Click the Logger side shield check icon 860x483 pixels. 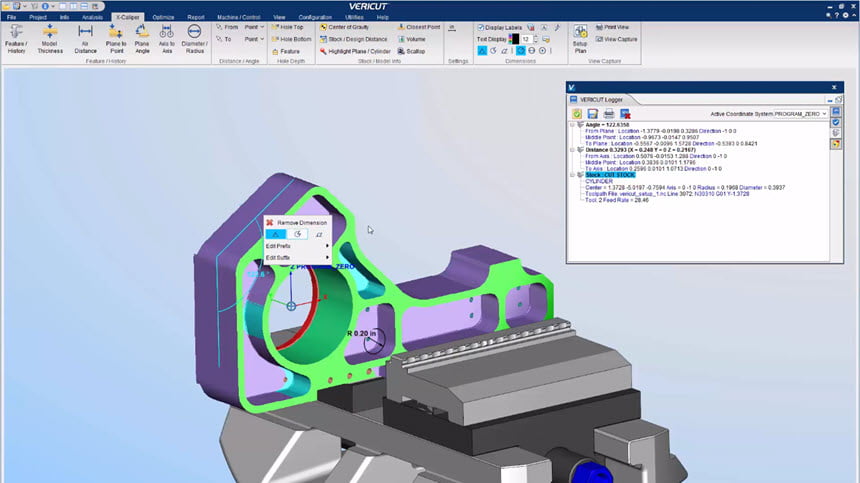[x=836, y=122]
